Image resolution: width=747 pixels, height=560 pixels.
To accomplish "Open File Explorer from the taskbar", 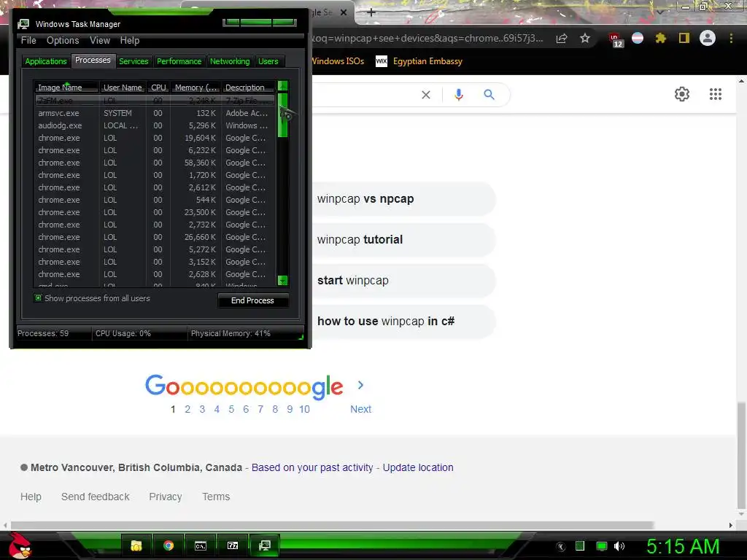I will point(136,545).
